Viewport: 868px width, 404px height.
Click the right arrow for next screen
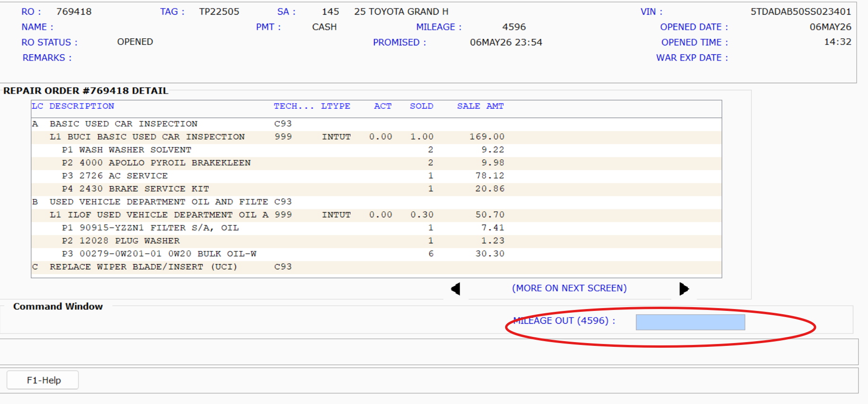[684, 289]
